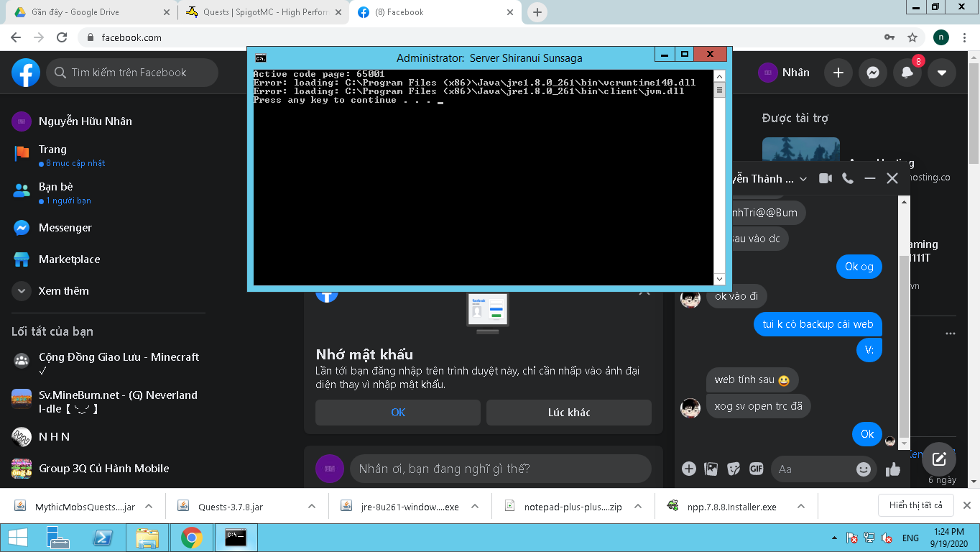
Task: Click Hiển thị tất cả downloads button
Action: [x=915, y=505]
